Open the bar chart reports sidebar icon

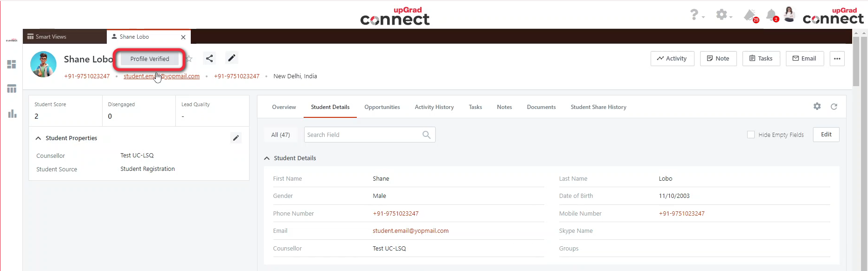pos(12,114)
